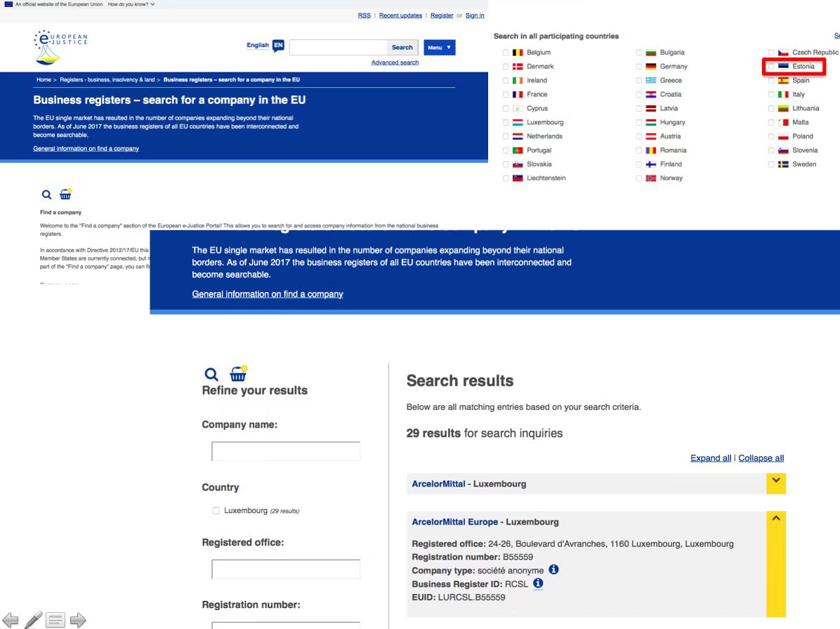Click the Search button in the header
Viewport: 840px width, 629px height.
click(x=402, y=48)
